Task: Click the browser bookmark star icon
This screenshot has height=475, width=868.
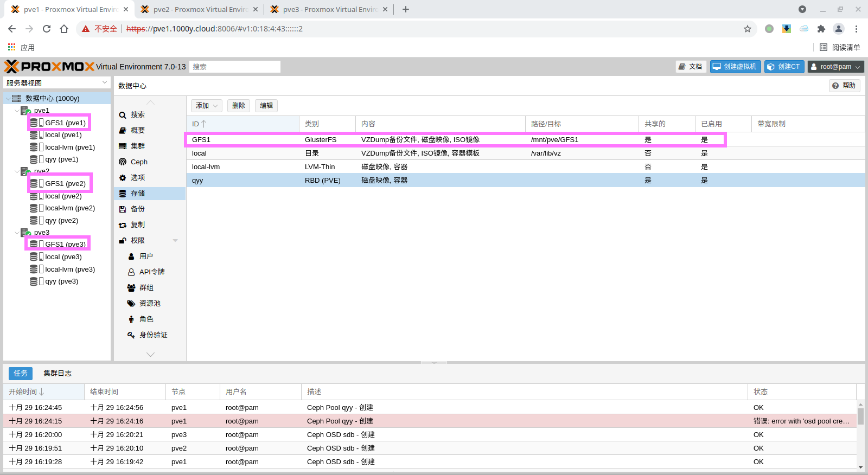Action: point(748,29)
